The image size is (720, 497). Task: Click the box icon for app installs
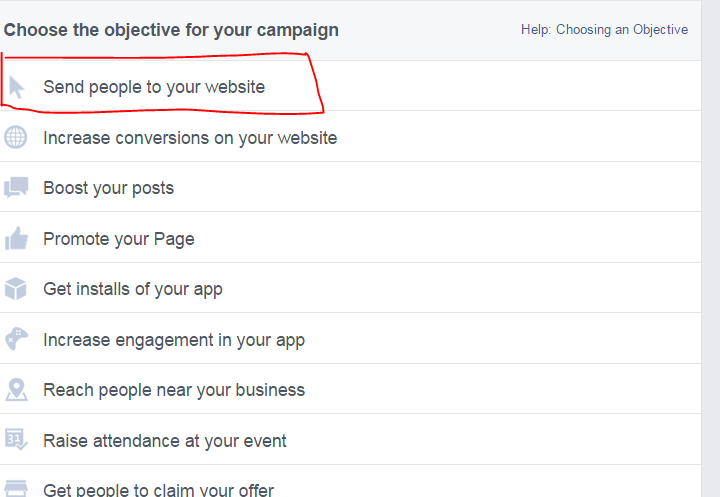tap(16, 288)
